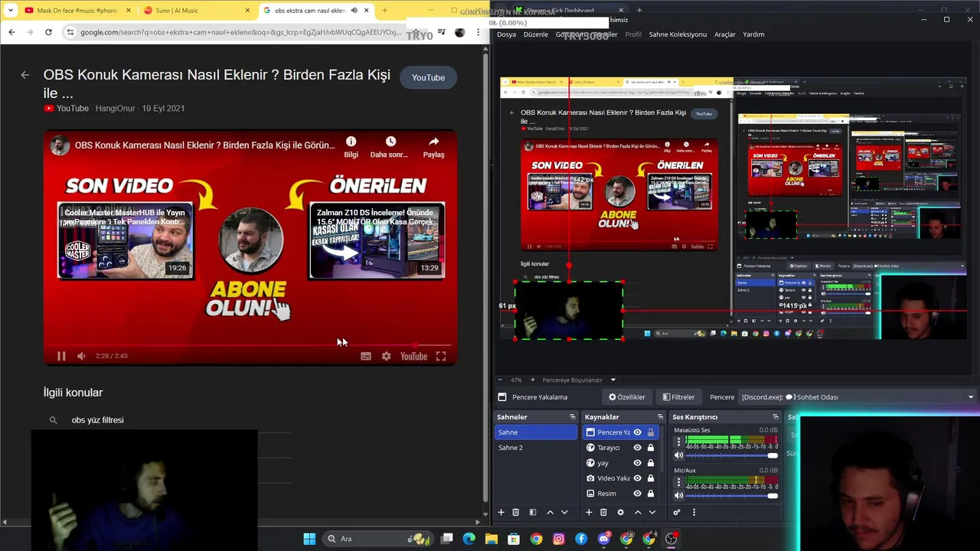Open the Sahne Koleksiyonu menu
The image size is (980, 551).
click(x=678, y=34)
